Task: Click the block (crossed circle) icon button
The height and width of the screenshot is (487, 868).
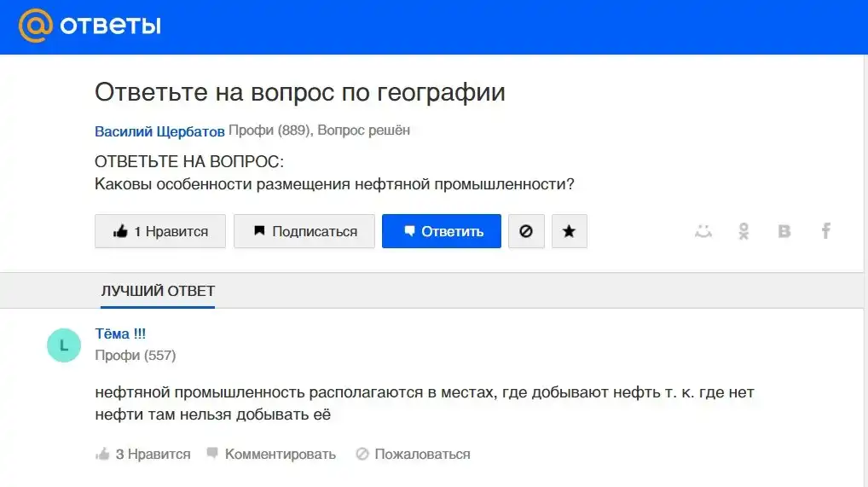Action: (526, 231)
